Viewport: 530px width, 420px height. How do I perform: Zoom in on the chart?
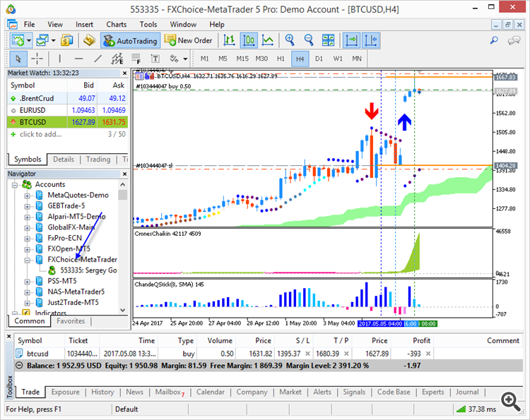click(290, 41)
